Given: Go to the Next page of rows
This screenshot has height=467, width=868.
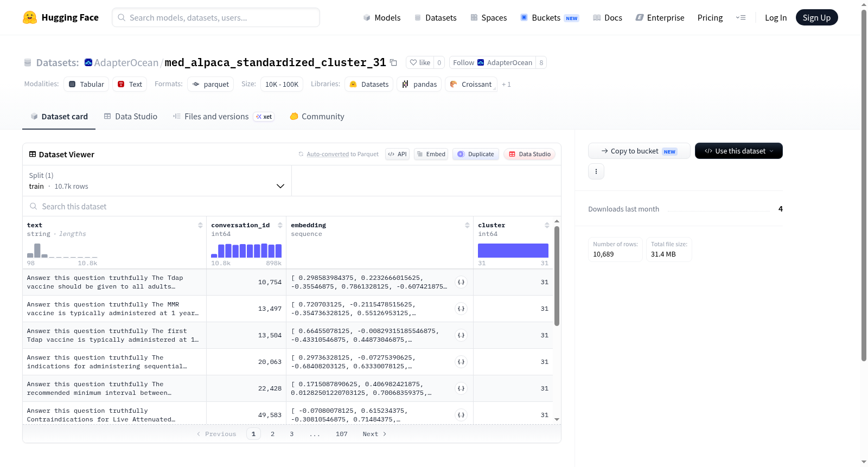Looking at the screenshot, I should click(374, 434).
